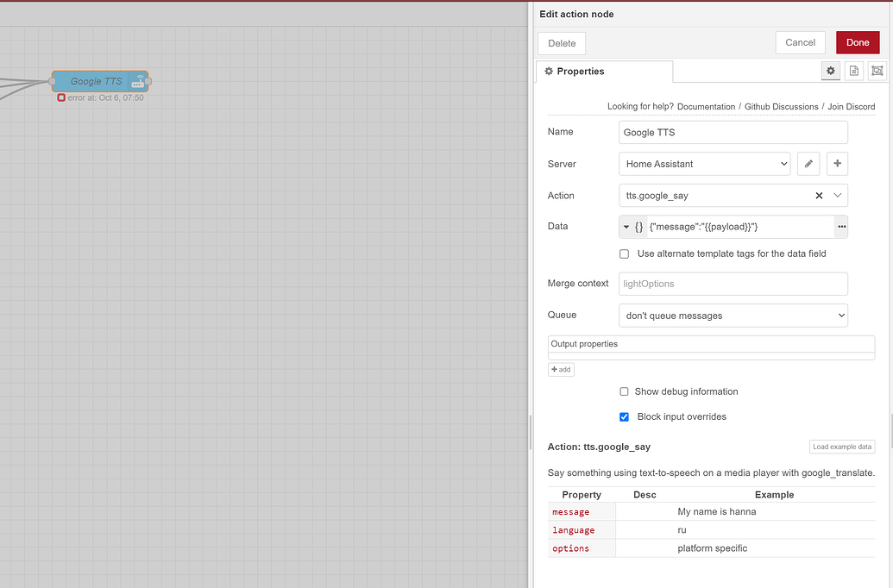
Task: Open the Action dropdown chevron
Action: click(837, 195)
